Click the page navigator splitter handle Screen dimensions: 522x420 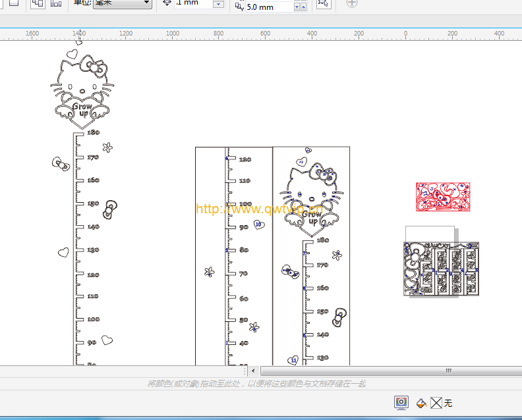245,371
